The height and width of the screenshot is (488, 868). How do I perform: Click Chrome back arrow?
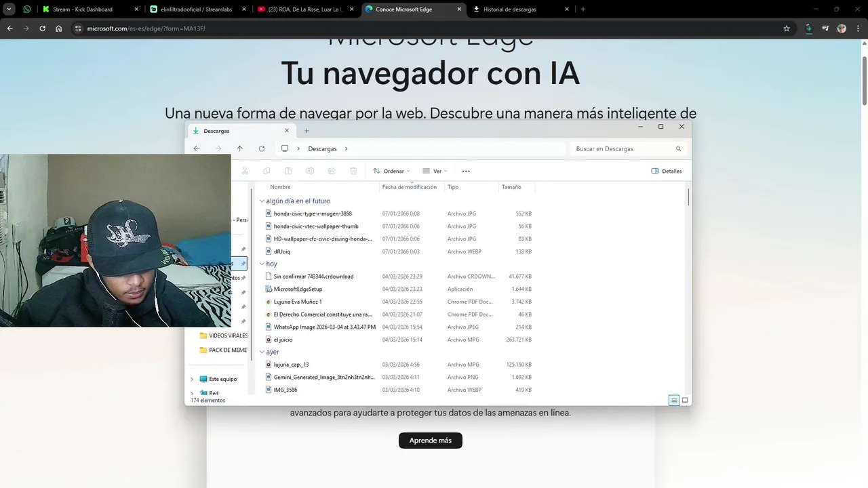pos(9,28)
